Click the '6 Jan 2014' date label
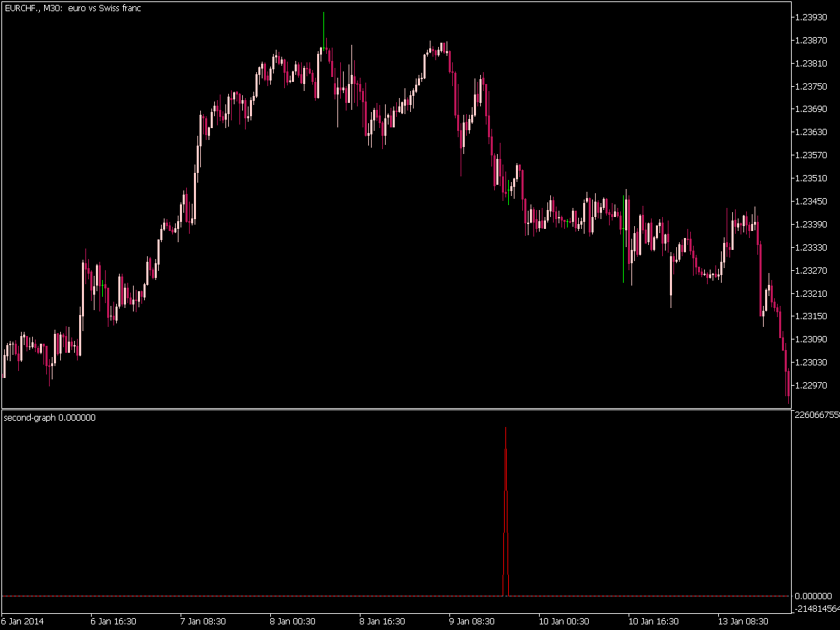This screenshot has width=840, height=630. [21, 621]
